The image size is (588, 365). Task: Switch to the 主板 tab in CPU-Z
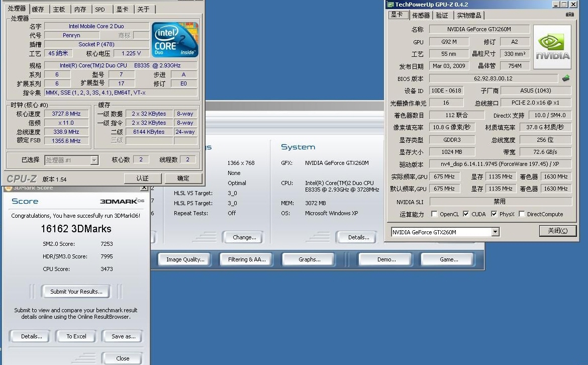(x=59, y=10)
